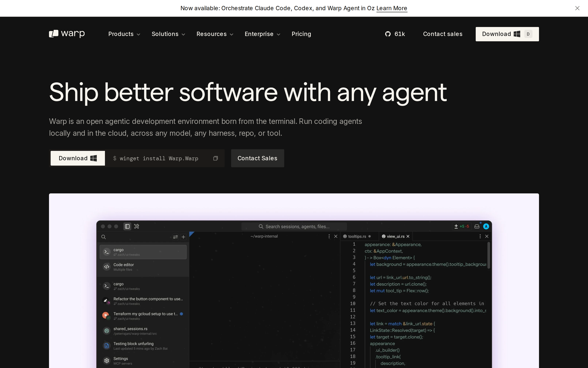Select the view_ui.rs tab
The height and width of the screenshot is (368, 588).
click(x=395, y=236)
